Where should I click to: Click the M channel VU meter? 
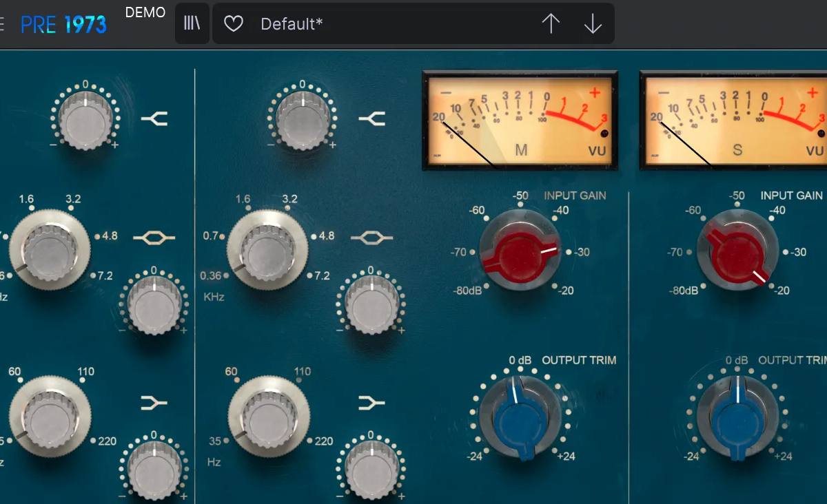click(x=520, y=120)
